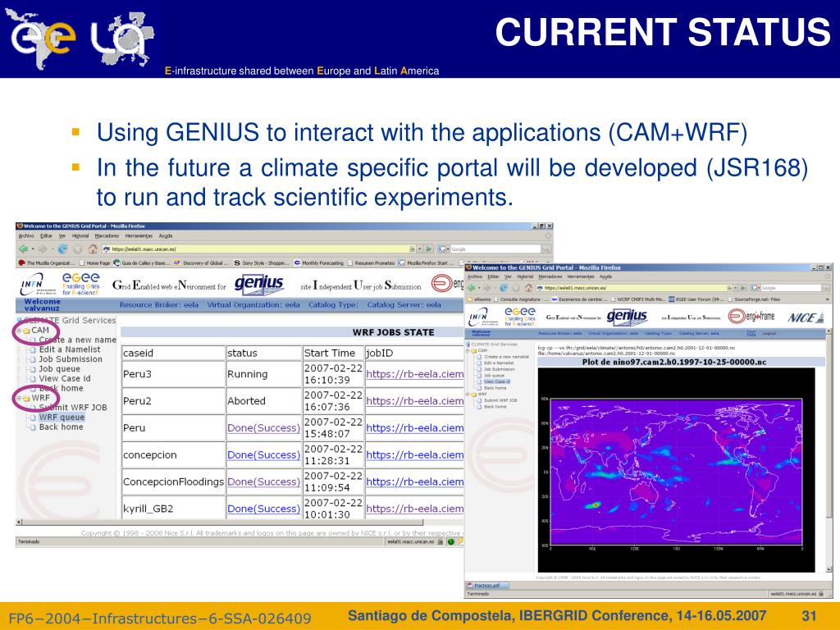Reload page in the WRF jobs Firefox window
The height and width of the screenshot is (630, 840).
pos(62,249)
